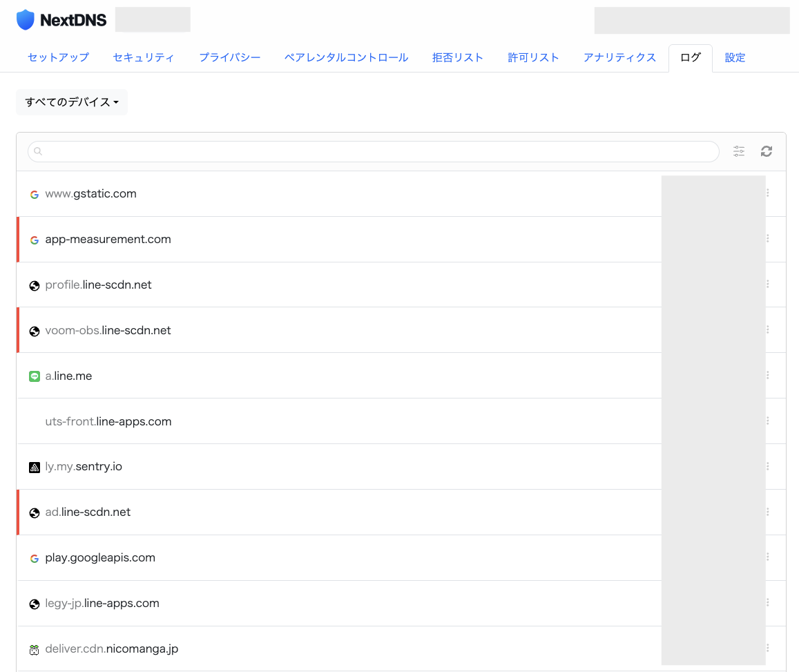Click the deliver.cdn.nicomanga.jp domain text

112,649
